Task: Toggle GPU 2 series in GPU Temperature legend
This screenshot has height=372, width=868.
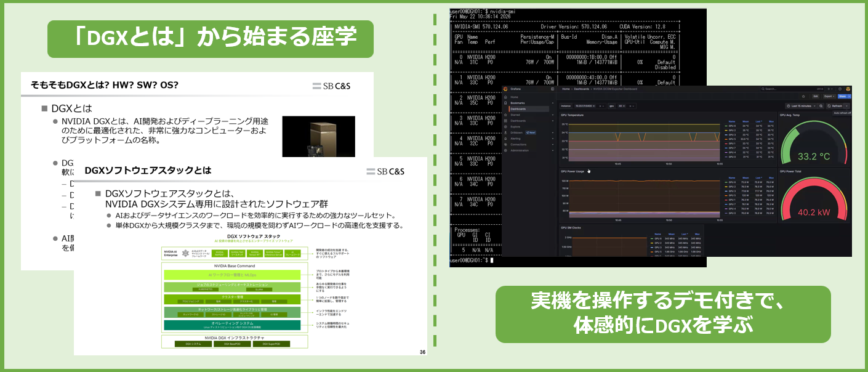Action: 732,131
